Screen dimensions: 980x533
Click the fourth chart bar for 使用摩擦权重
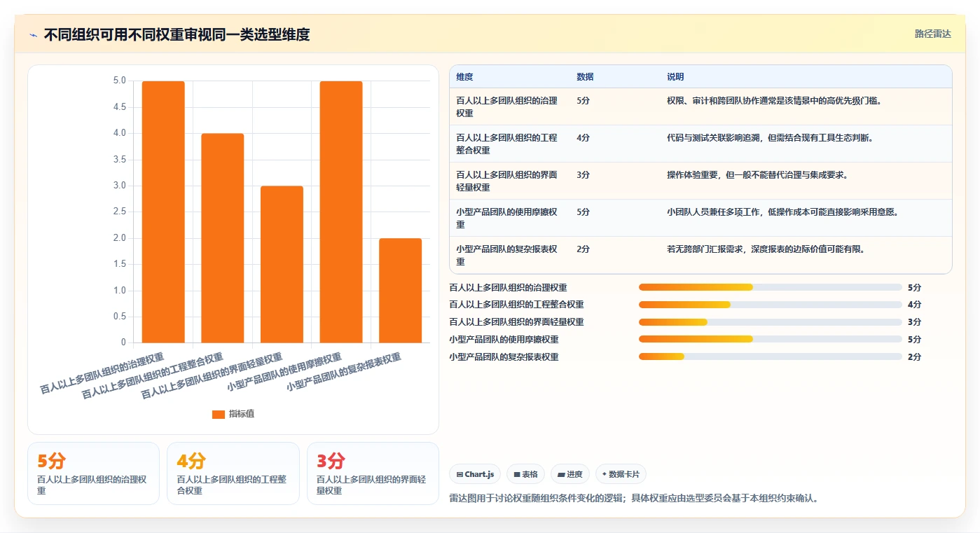click(x=341, y=212)
